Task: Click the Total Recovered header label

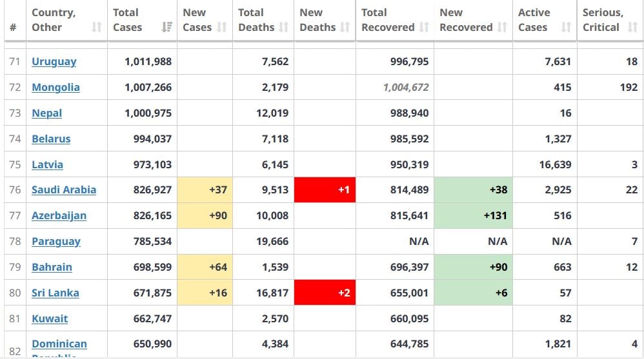Action: click(388, 20)
